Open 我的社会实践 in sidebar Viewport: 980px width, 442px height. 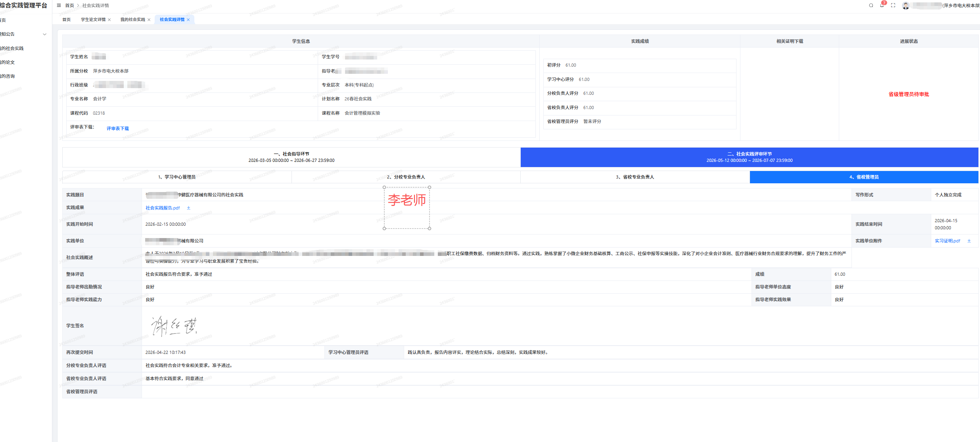click(x=12, y=48)
